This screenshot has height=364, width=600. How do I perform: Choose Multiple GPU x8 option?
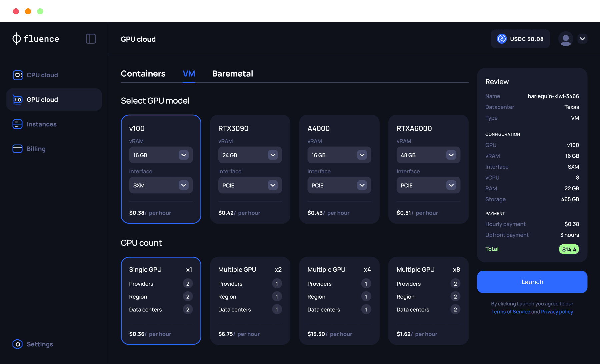coord(428,301)
